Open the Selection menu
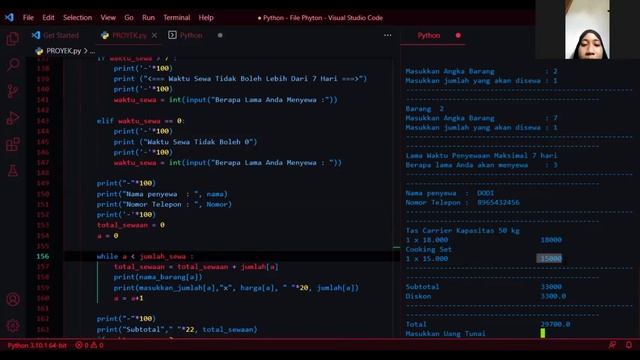The width and height of the screenshot is (640, 360). coord(78,18)
